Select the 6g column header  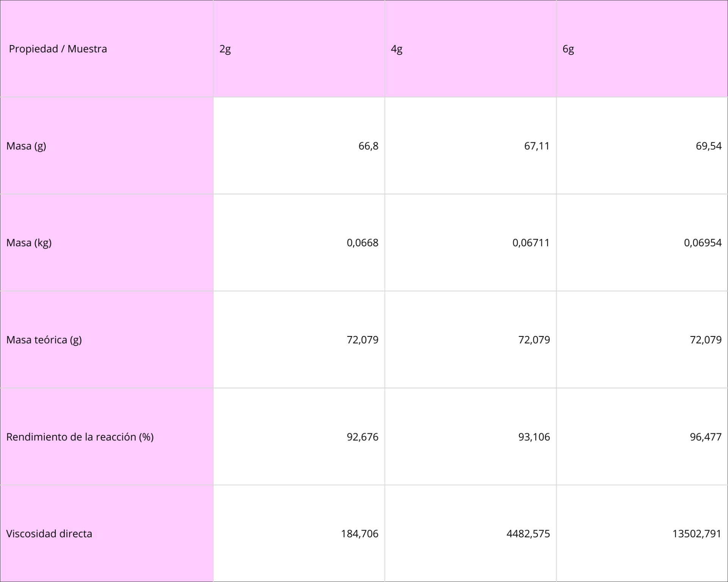[x=642, y=48]
